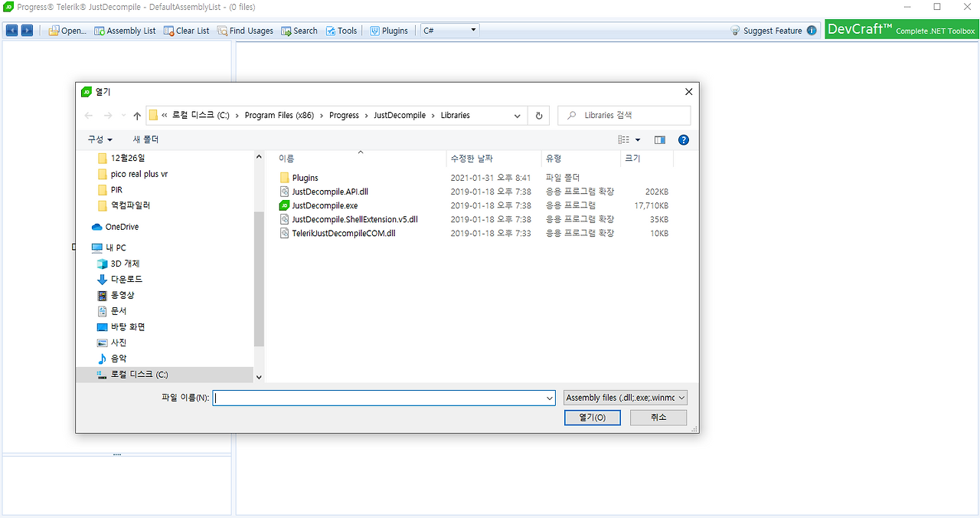Click the Clear List toolbar icon
Image resolution: width=980 pixels, height=518 pixels.
point(169,31)
